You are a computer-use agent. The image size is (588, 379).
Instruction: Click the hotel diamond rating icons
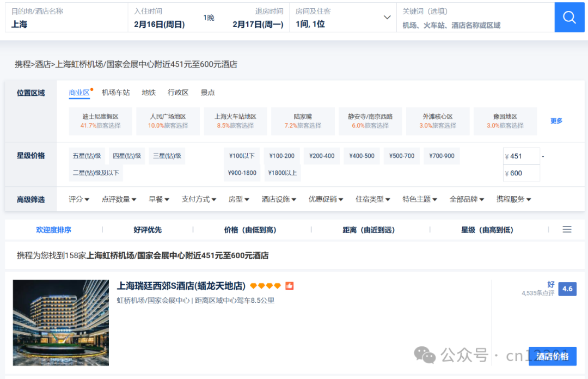[266, 286]
